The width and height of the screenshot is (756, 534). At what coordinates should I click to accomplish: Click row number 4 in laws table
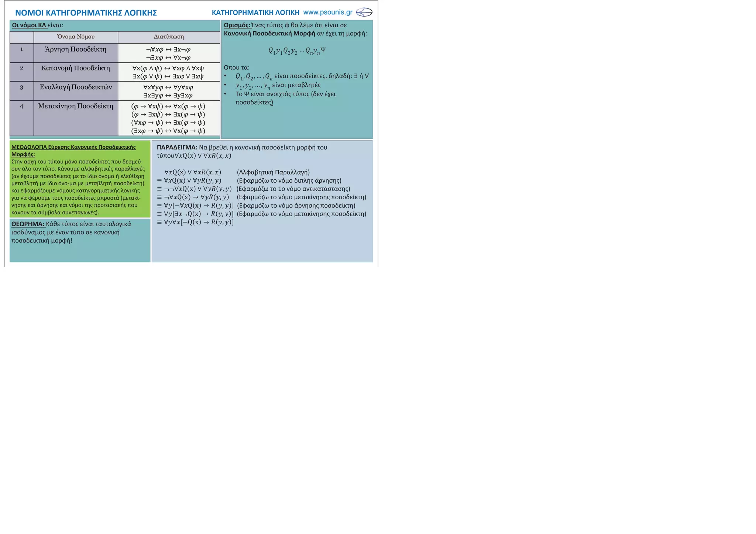[21, 106]
